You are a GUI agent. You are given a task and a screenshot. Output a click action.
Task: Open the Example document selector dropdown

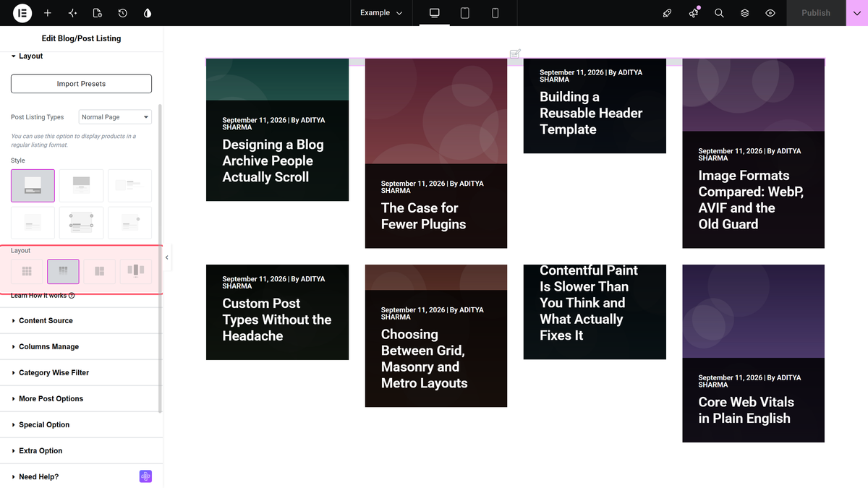click(x=381, y=13)
